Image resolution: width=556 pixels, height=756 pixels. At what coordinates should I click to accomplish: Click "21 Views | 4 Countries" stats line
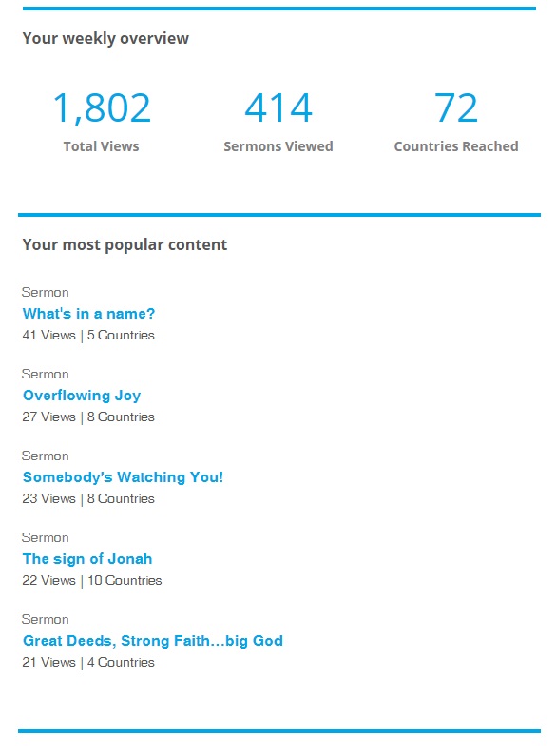click(88, 663)
